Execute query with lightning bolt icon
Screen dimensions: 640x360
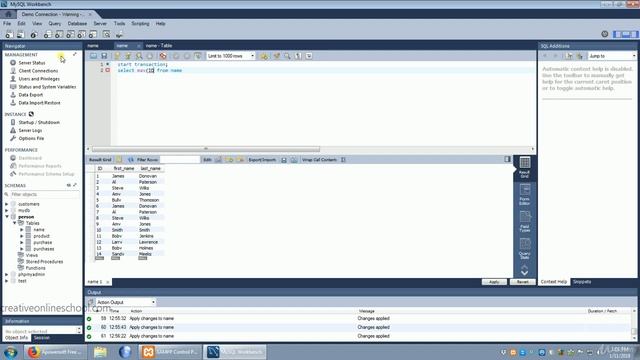point(117,56)
